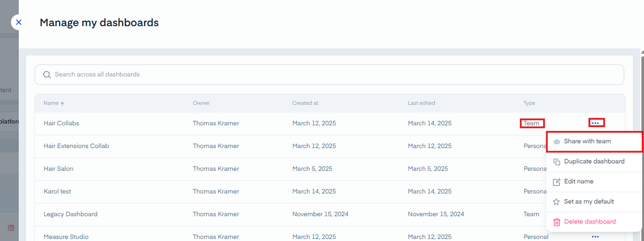Click the Instagram icon in background sidebar
Viewport: 644px width, 241px height.
(x=11, y=228)
